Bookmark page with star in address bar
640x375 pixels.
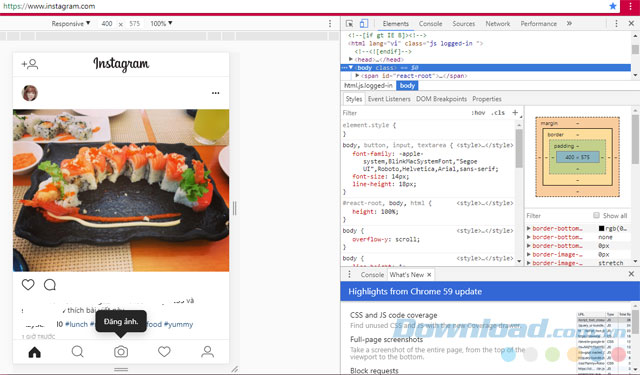point(613,6)
